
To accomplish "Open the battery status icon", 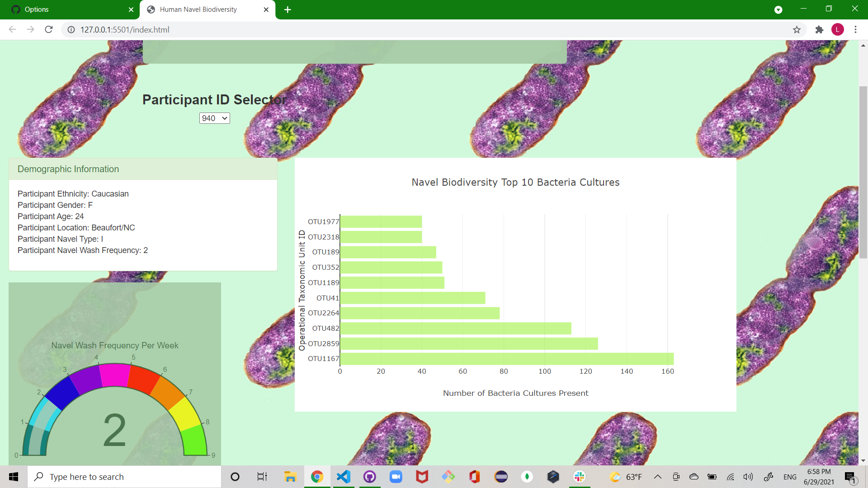I will (x=712, y=477).
